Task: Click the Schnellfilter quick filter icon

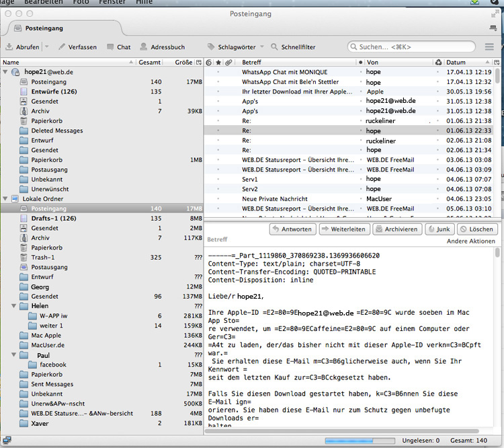Action: (275, 47)
